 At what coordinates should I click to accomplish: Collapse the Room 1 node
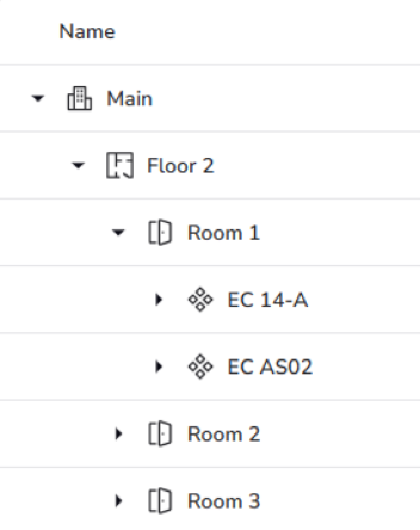click(119, 232)
